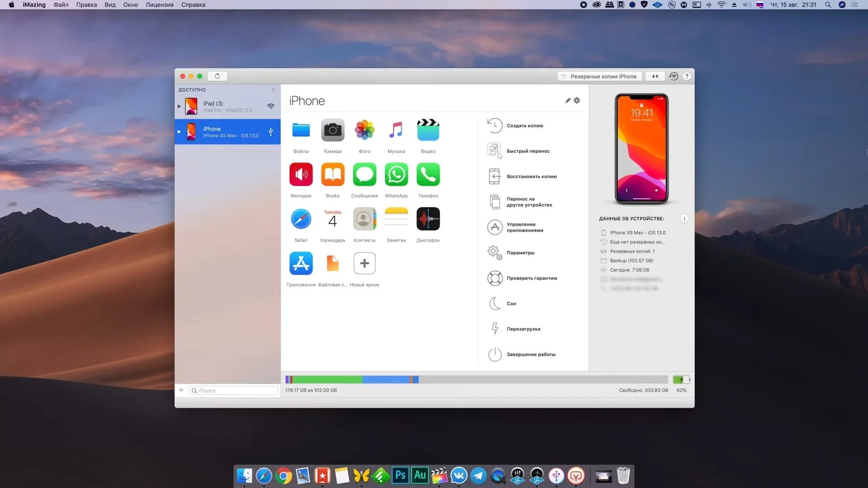Toggle the Wi-Fi connection icon in toolbar
The height and width of the screenshot is (488, 868).
[674, 76]
